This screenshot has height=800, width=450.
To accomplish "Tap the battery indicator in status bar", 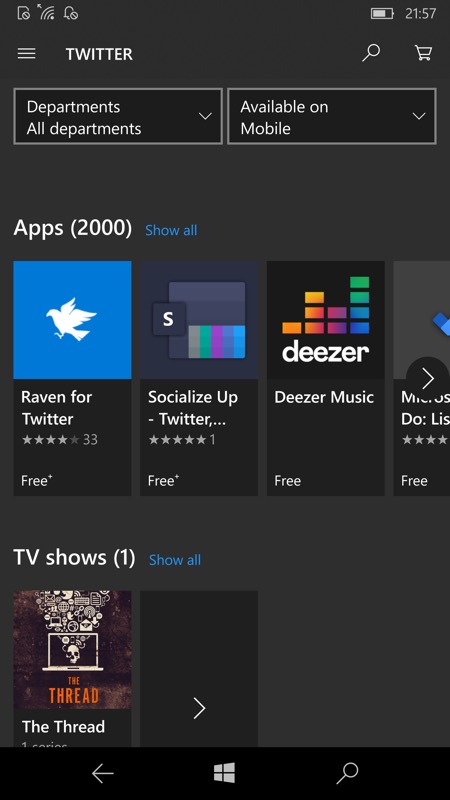I will click(382, 13).
